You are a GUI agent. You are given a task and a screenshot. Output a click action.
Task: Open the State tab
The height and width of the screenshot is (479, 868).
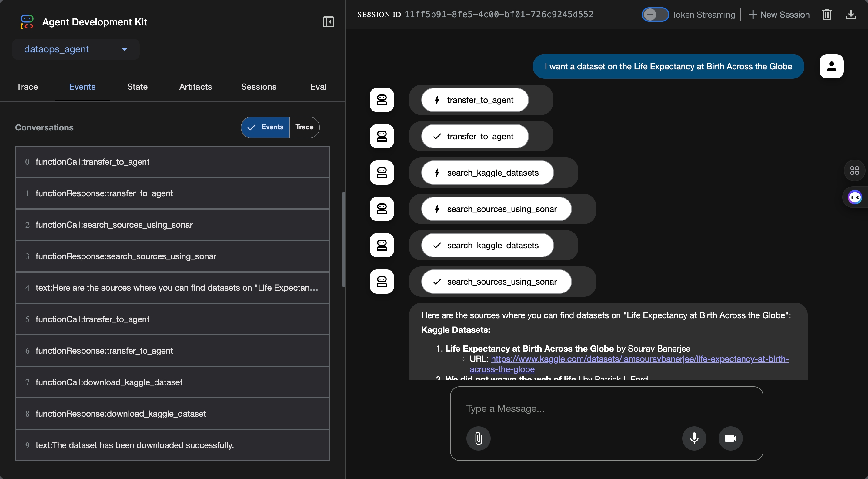[137, 87]
